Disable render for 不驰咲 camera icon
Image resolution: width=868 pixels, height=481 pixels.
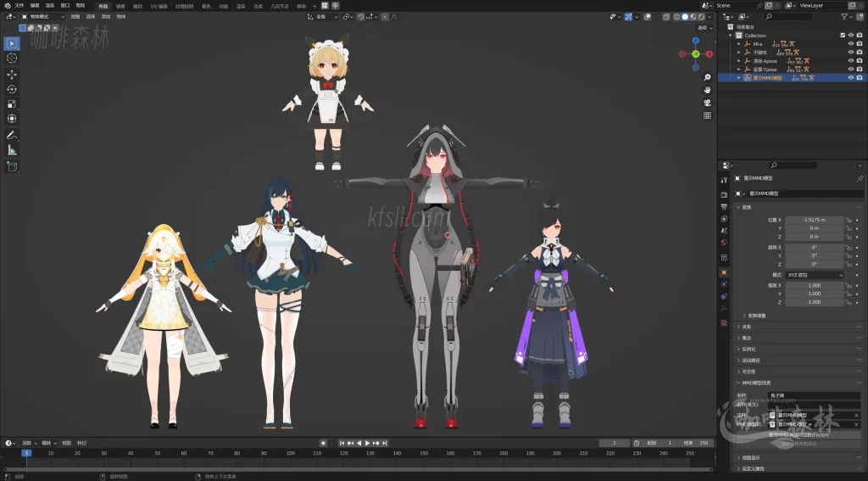pos(860,52)
